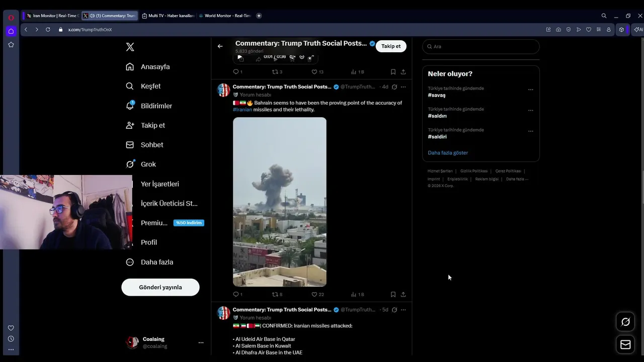Open more options on Bahrain post
Viewport: 644px width, 362px height.
click(403, 87)
